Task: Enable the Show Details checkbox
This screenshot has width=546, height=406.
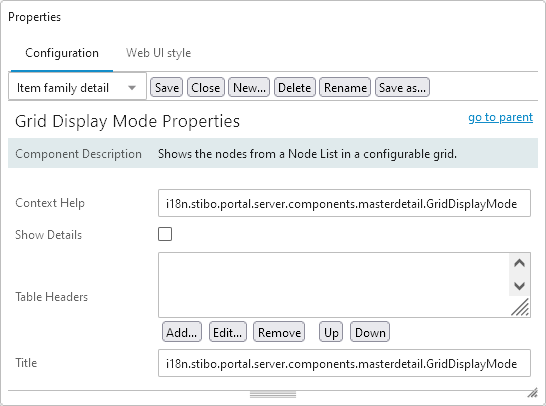Action: (x=165, y=234)
